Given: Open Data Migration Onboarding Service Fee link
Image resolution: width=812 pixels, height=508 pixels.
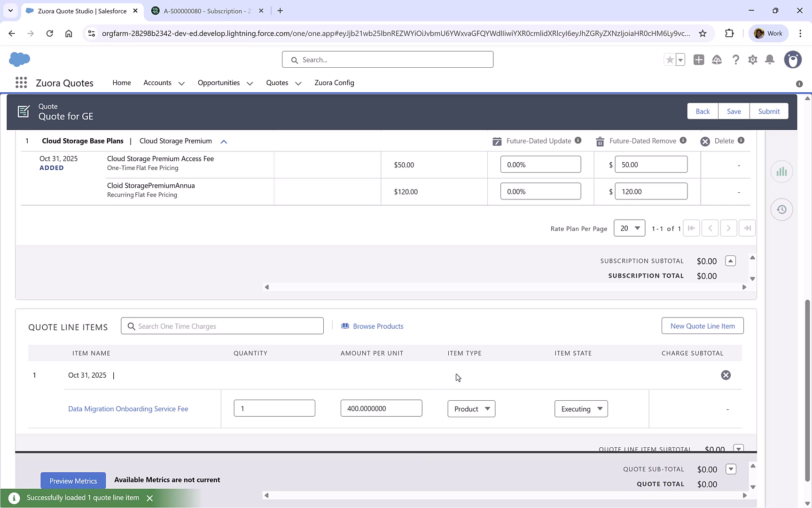Looking at the screenshot, I should (128, 409).
